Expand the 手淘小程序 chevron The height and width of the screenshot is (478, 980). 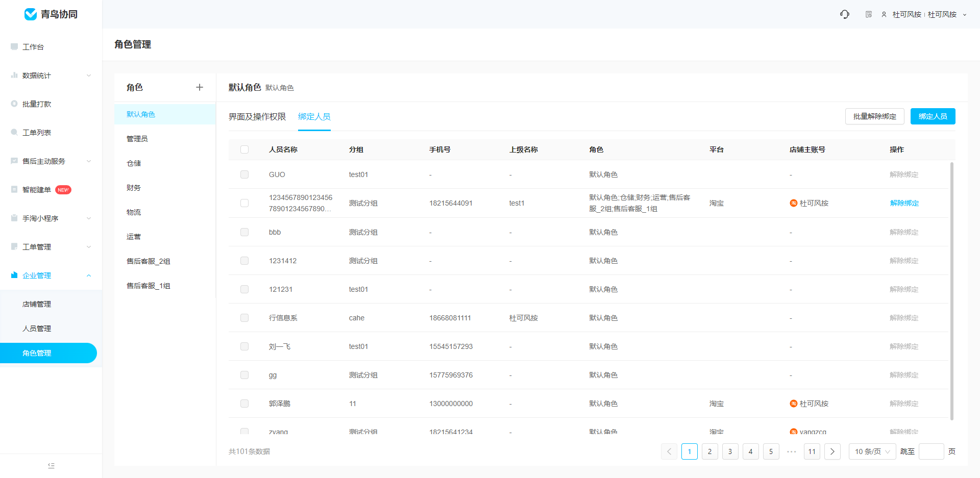point(89,218)
